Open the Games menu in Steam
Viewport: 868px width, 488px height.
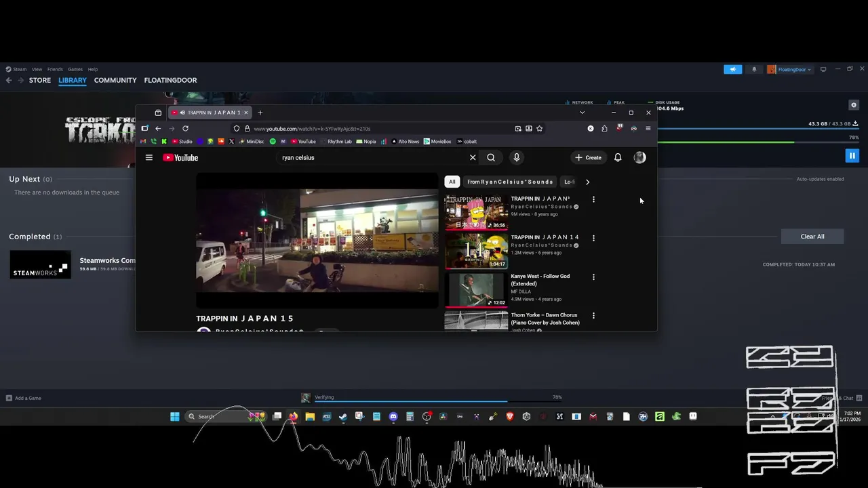click(x=75, y=69)
